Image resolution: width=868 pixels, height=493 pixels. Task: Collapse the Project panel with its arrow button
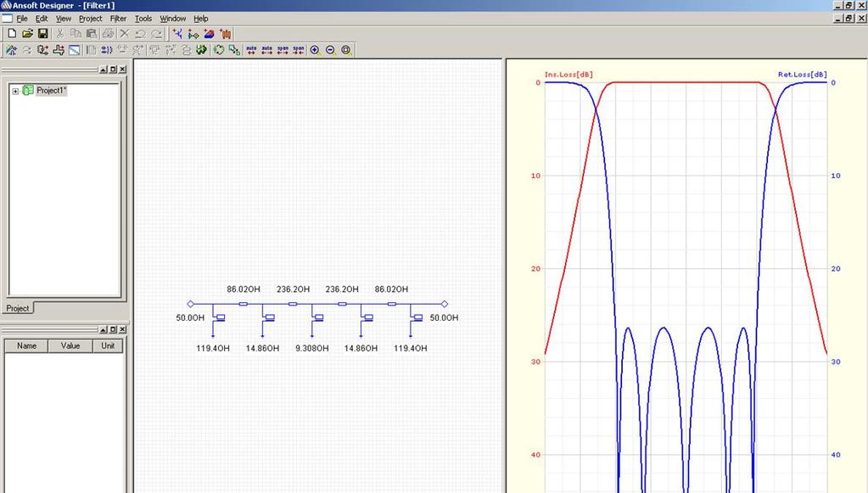click(103, 70)
